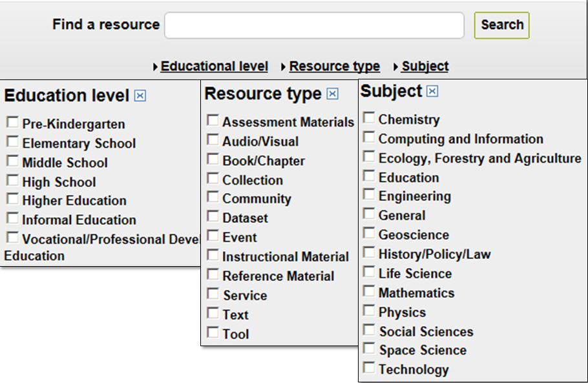Check the Chemistry subject box
The width and height of the screenshot is (588, 383).
(x=368, y=118)
